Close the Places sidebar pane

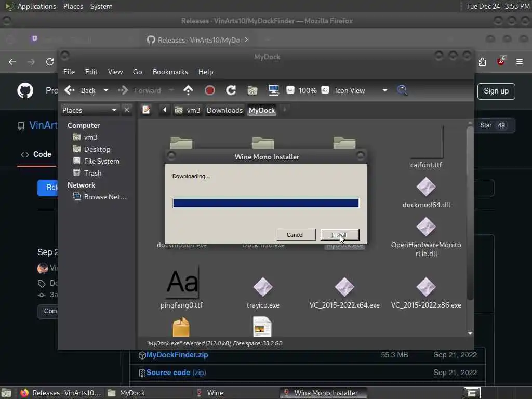coord(127,110)
